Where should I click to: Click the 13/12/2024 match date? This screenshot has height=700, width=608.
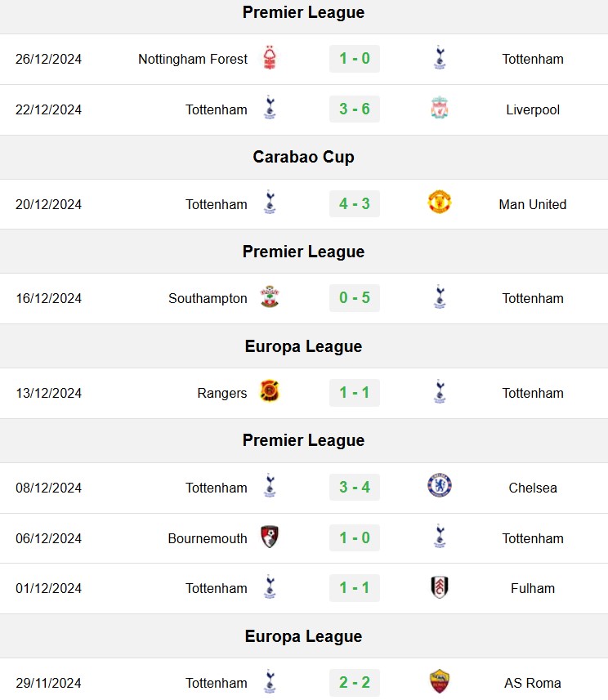tap(49, 394)
